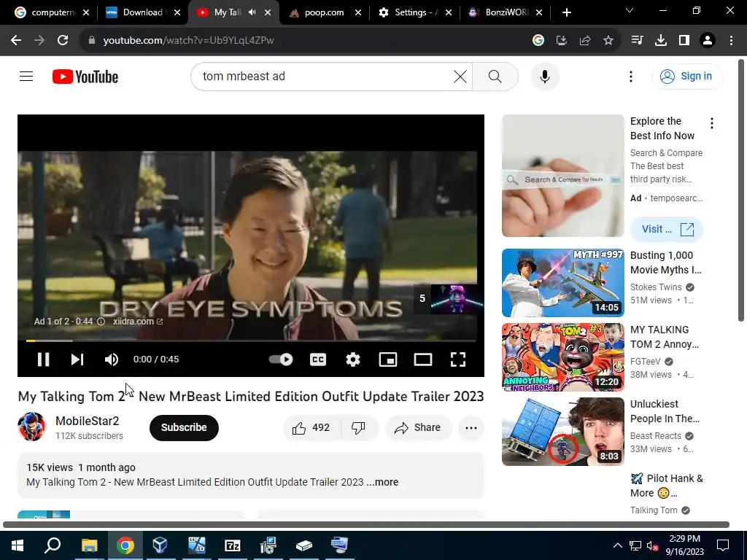Image resolution: width=747 pixels, height=560 pixels.
Task: Open Chrome downloads icon
Action: click(x=661, y=41)
